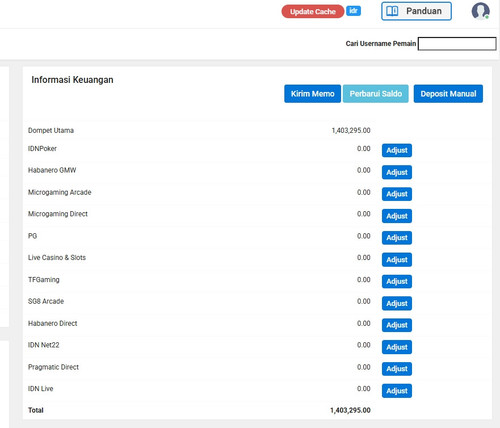
Task: Open the user profile avatar icon
Action: [x=480, y=11]
